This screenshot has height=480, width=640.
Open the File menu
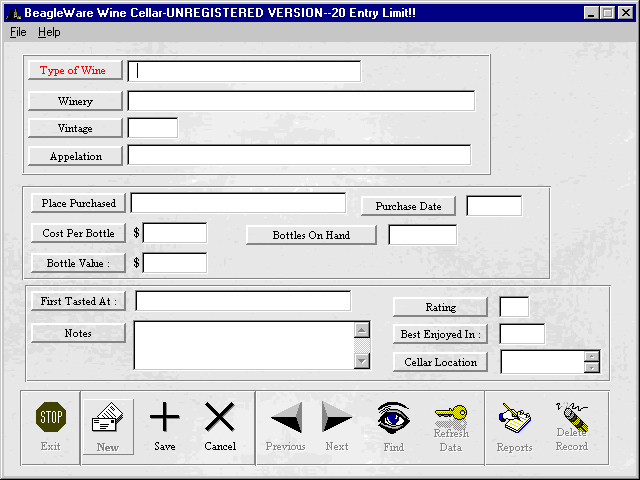click(18, 32)
